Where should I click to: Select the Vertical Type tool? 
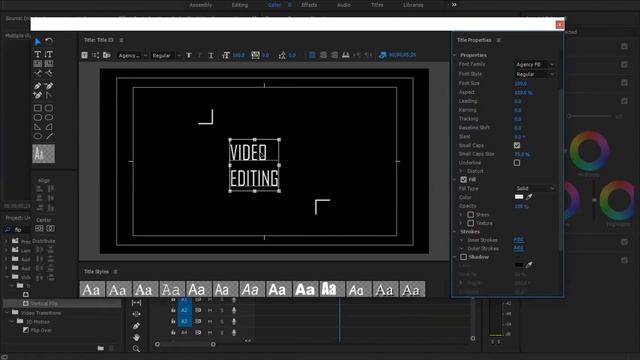click(49, 54)
